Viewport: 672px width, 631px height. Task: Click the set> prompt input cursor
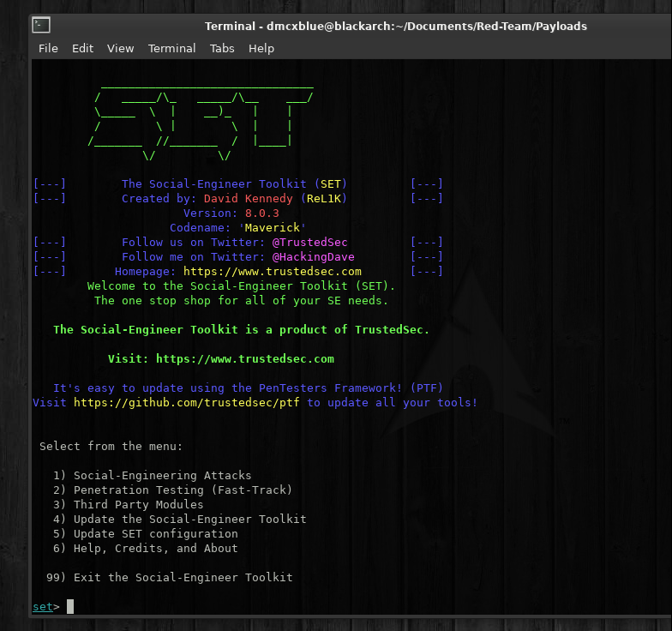point(70,607)
